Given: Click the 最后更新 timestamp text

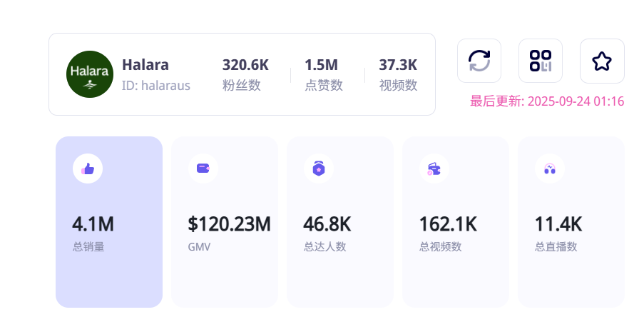Looking at the screenshot, I should click(x=547, y=101).
